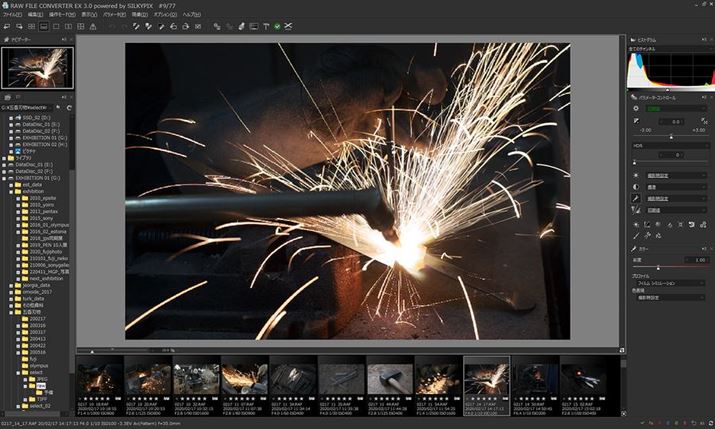Adjust the HDR slider handle
The height and width of the screenshot is (429, 715).
[x=634, y=162]
